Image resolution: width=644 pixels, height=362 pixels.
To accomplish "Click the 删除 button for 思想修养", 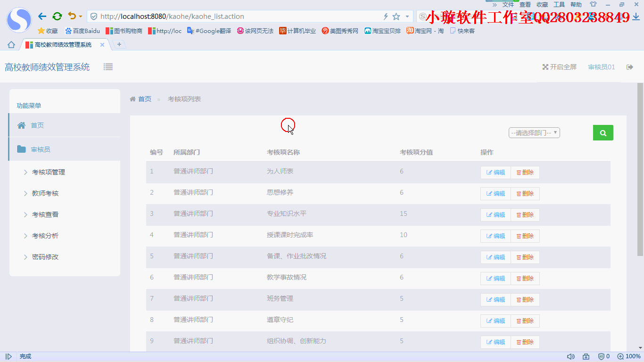I will pos(525,193).
